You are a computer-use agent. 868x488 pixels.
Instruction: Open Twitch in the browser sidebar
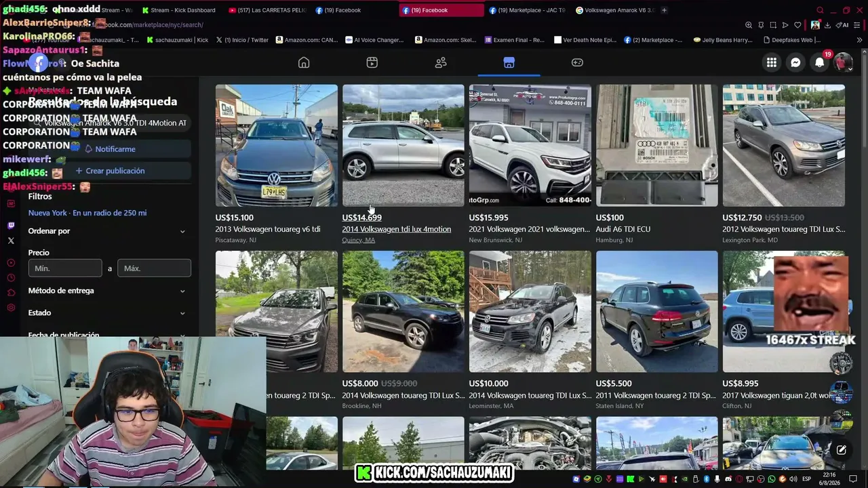(x=11, y=226)
